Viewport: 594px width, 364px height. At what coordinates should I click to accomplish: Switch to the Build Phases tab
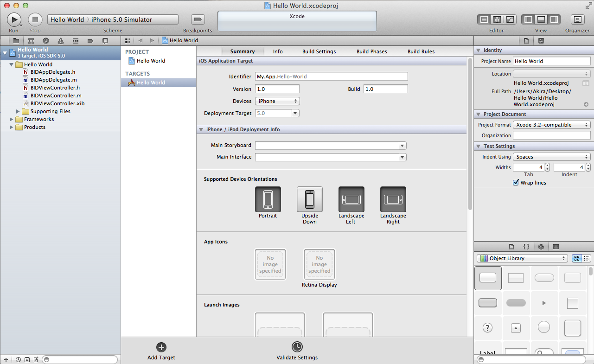[372, 51]
